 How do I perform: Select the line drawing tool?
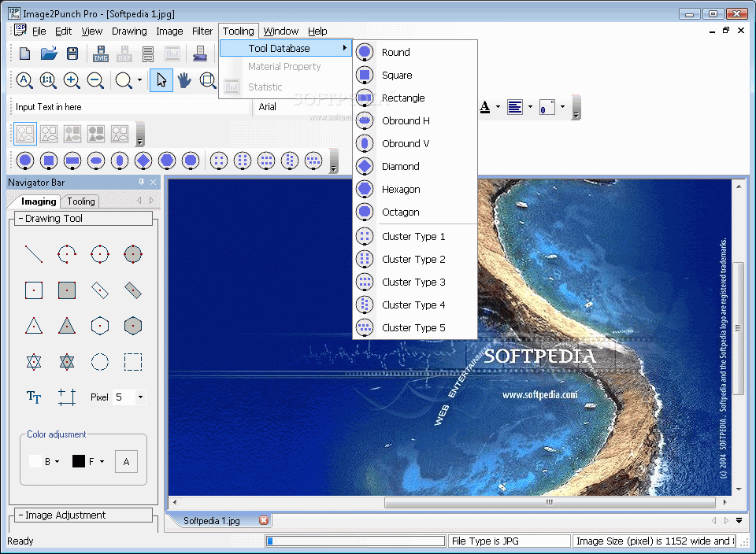click(34, 254)
